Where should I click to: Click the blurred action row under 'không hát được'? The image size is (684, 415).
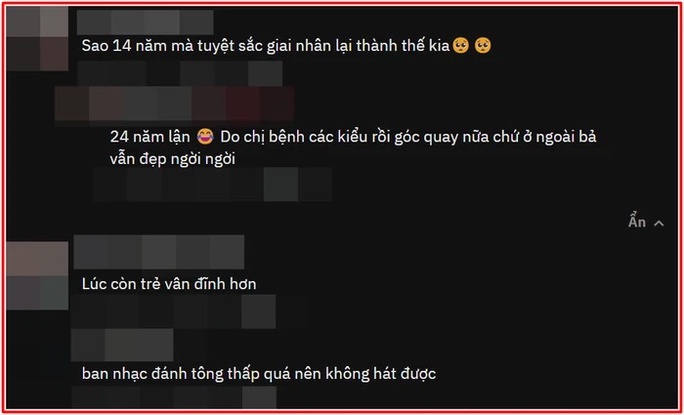click(x=174, y=398)
